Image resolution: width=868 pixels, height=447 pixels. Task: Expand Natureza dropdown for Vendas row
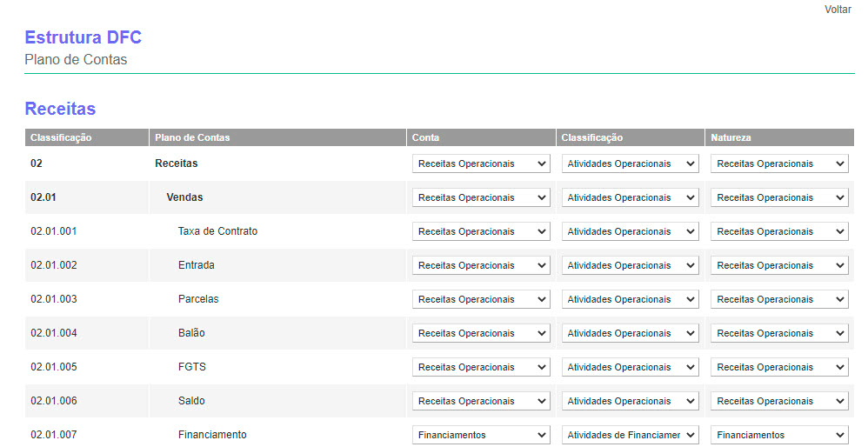pyautogui.click(x=779, y=197)
